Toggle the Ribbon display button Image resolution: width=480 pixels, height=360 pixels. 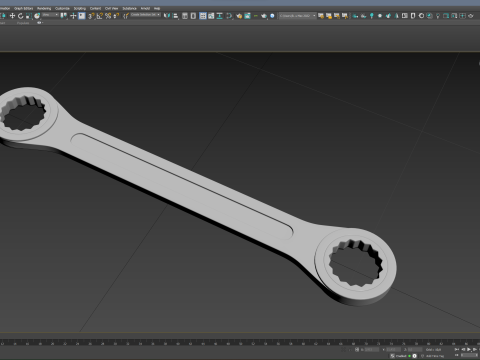(x=203, y=16)
